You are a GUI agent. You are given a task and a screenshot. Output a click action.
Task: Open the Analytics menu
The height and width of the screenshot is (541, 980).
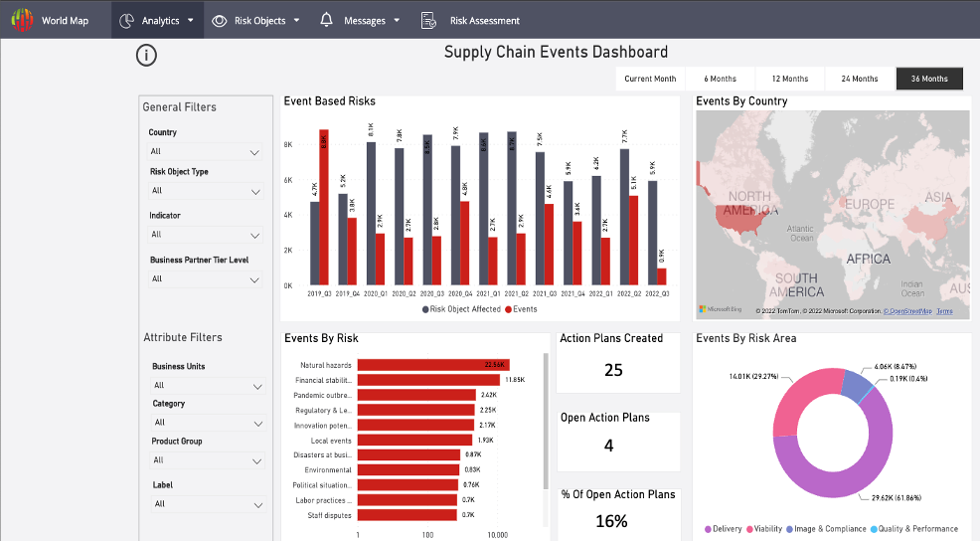tap(160, 20)
